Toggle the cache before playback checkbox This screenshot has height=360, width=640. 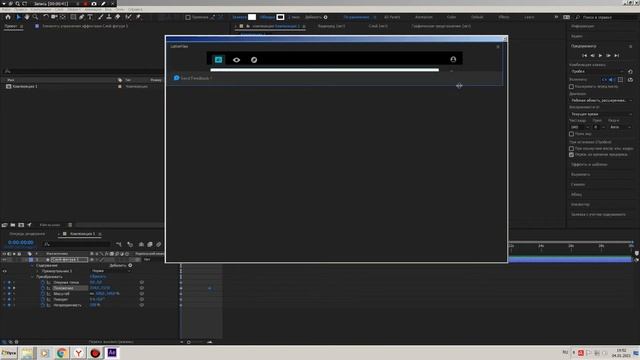point(571,87)
